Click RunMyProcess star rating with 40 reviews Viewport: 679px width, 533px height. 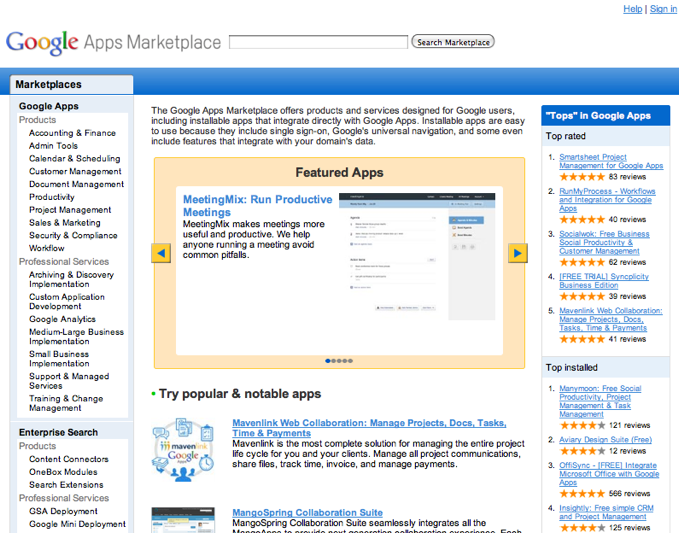pyautogui.click(x=582, y=220)
